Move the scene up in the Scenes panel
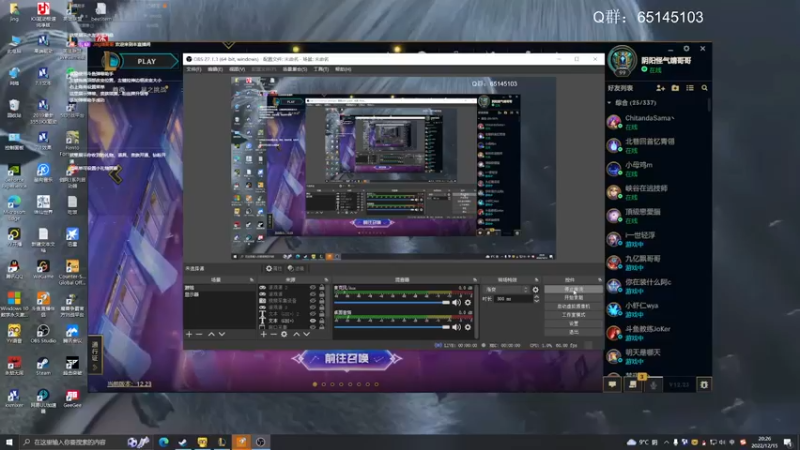Screen dimensions: 800x450 (x=211, y=334)
